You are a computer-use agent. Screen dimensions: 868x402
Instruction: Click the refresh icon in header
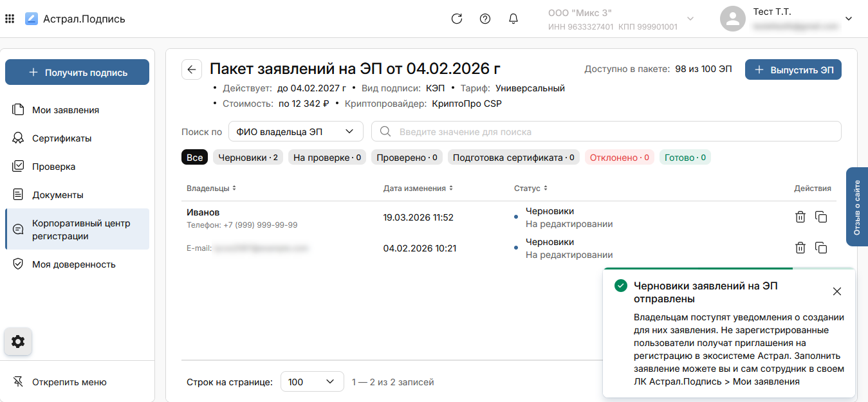(457, 19)
